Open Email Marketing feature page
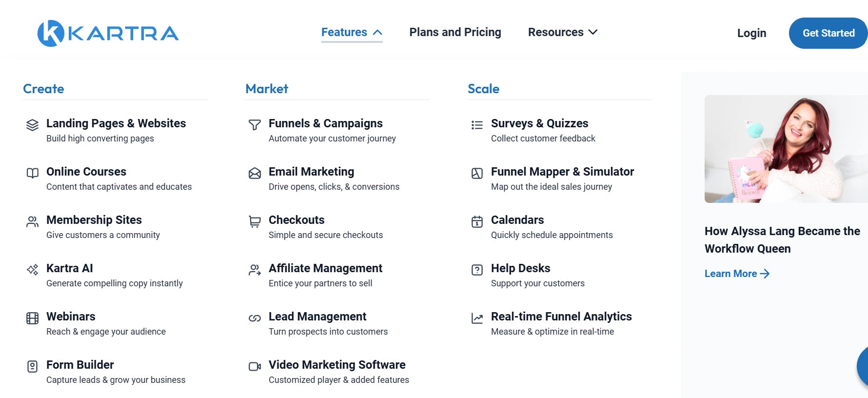The width and height of the screenshot is (868, 398). click(x=311, y=172)
